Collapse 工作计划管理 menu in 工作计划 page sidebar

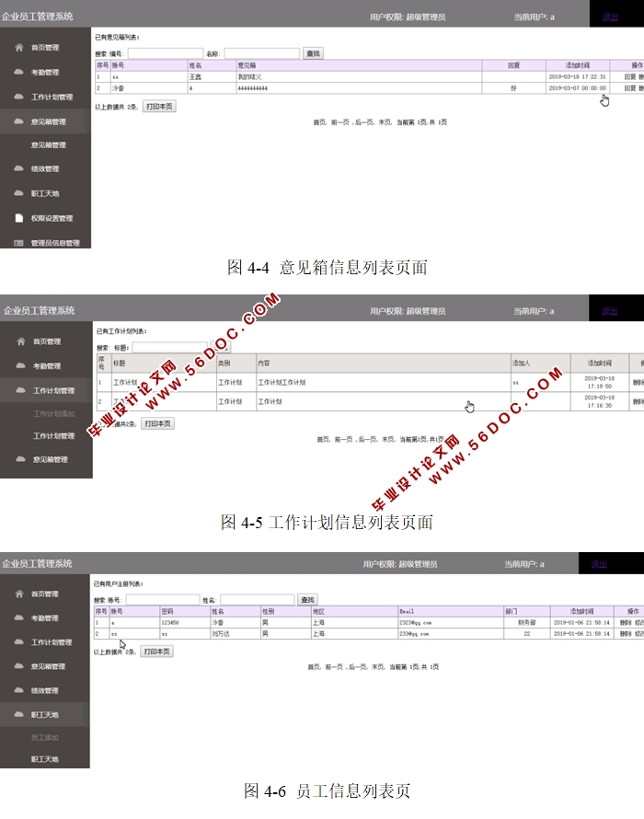click(53, 391)
